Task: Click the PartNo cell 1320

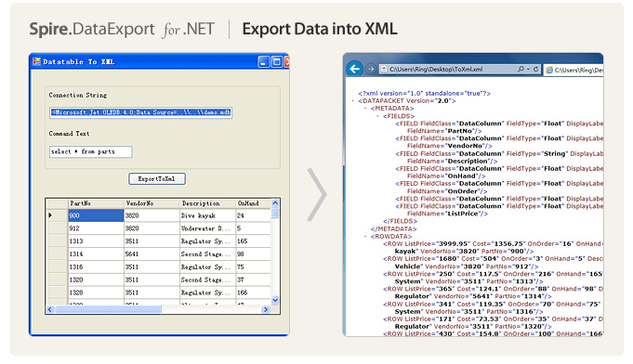Action: point(96,279)
